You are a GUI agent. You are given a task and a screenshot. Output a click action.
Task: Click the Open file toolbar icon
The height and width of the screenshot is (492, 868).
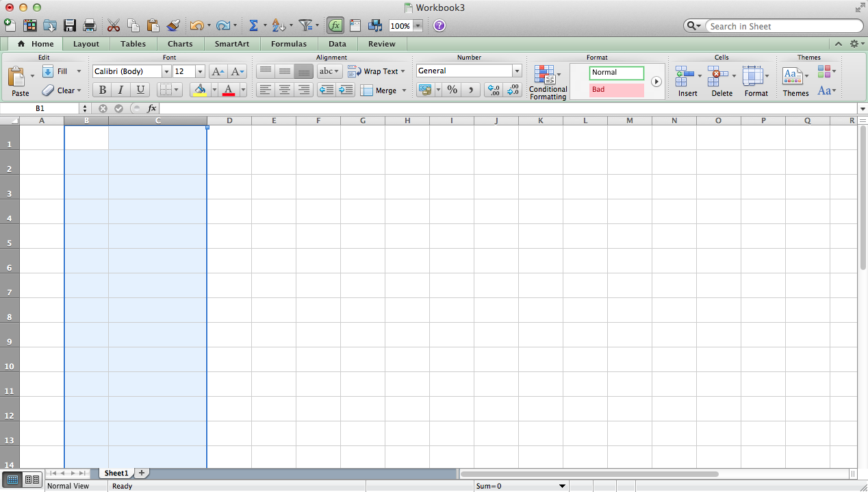point(49,25)
